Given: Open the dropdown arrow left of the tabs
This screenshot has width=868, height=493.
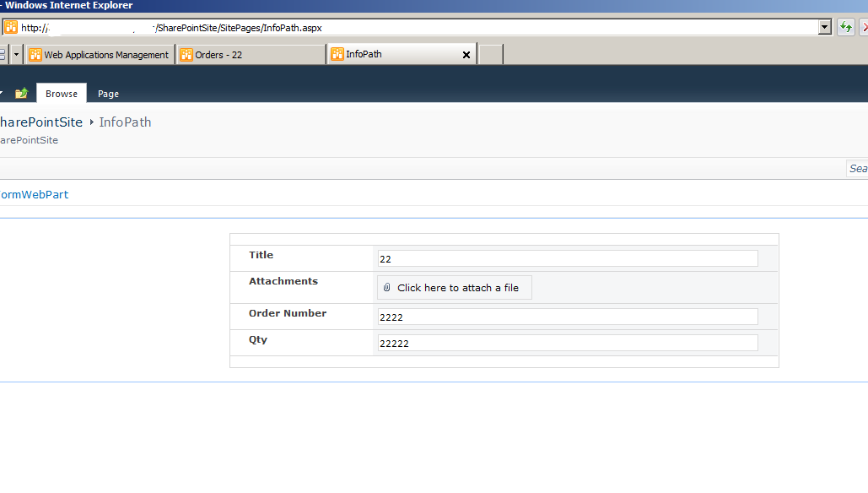Looking at the screenshot, I should click(x=15, y=54).
